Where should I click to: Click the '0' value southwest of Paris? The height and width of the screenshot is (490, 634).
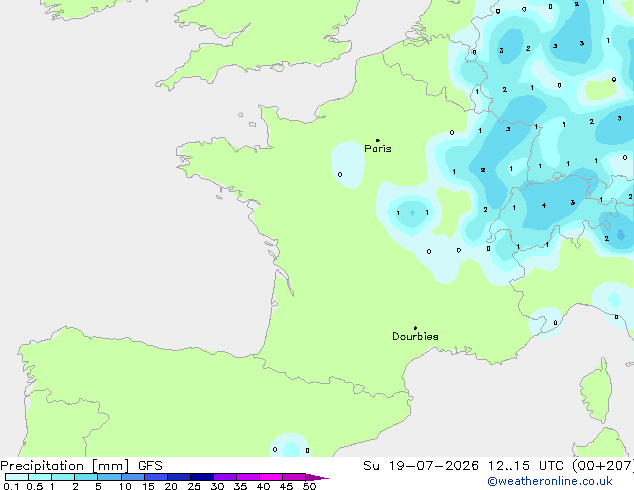(340, 175)
